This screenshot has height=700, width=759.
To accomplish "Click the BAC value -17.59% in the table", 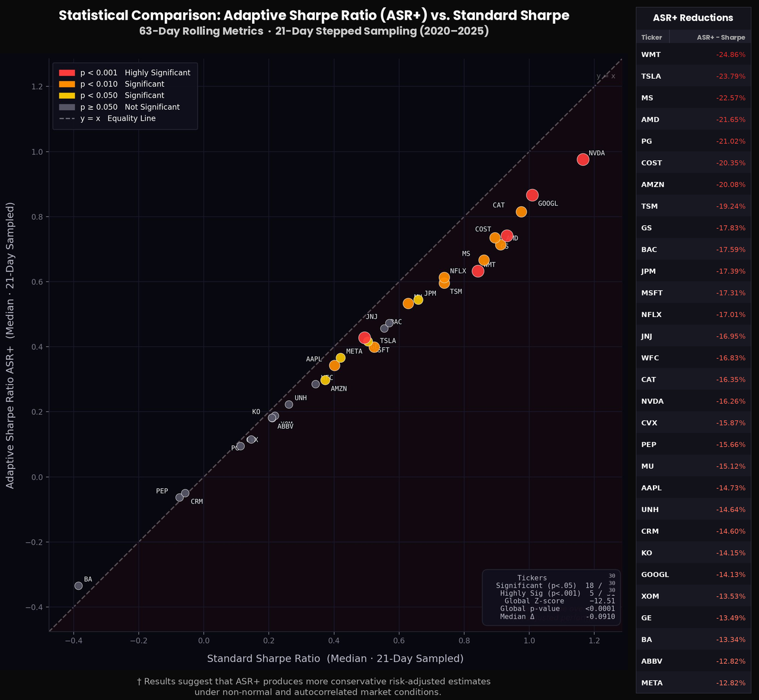I will (x=731, y=250).
